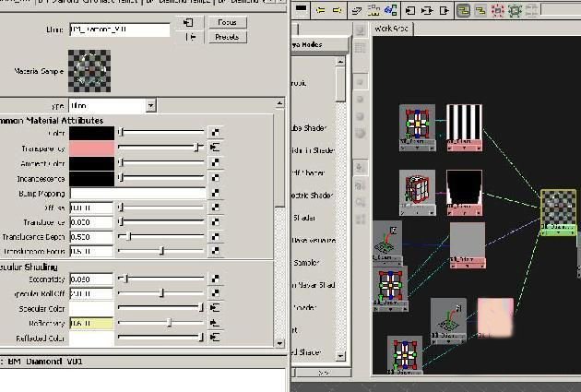Click the Incandescence color swatch
The height and width of the screenshot is (392, 581).
(x=91, y=178)
